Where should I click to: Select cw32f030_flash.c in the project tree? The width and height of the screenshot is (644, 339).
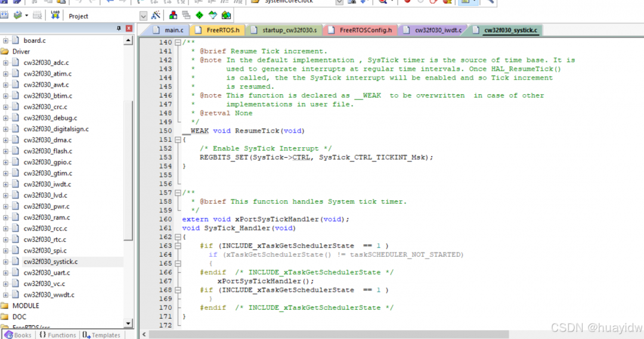[48, 151]
